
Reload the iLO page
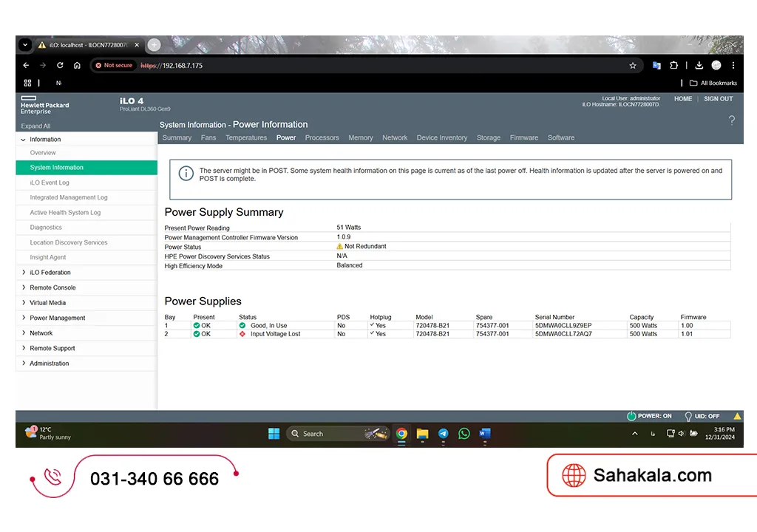click(60, 65)
